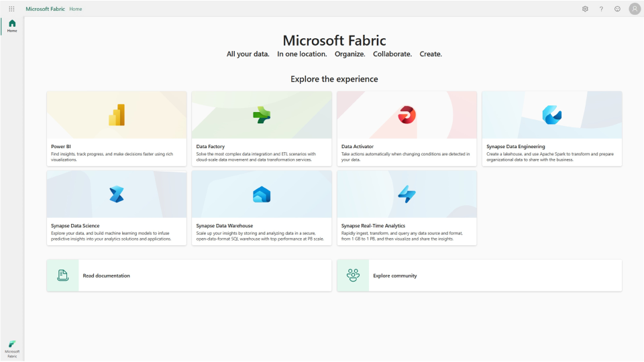Select the Synapse Data Science card title

75,226
